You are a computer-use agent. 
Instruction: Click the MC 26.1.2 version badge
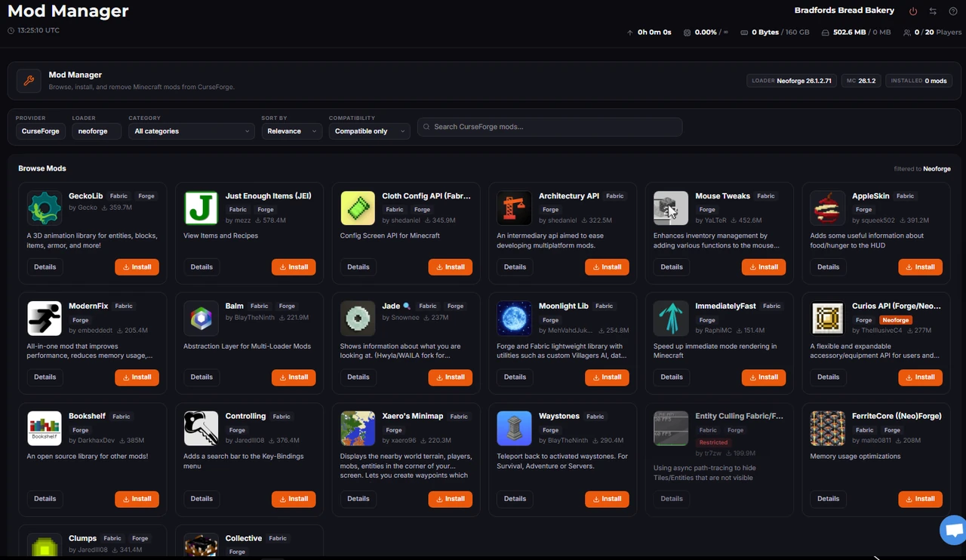pos(861,81)
